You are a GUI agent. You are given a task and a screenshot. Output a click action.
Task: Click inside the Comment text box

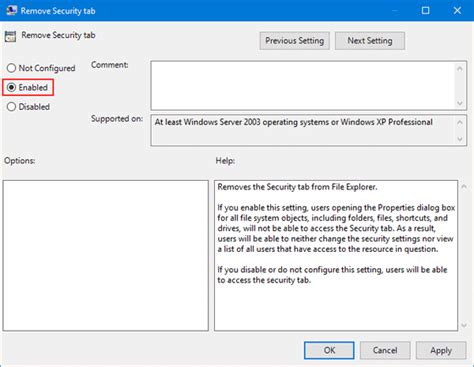coord(303,85)
